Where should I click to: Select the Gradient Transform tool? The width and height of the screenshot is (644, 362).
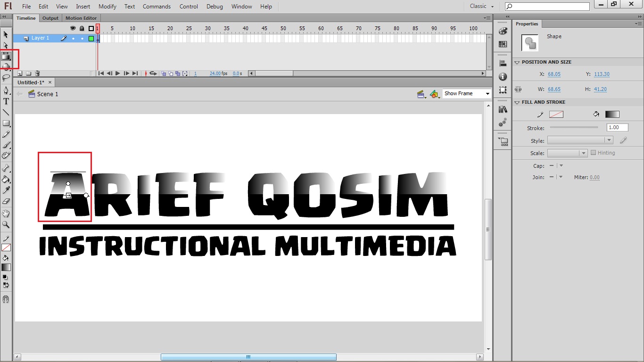pos(6,56)
